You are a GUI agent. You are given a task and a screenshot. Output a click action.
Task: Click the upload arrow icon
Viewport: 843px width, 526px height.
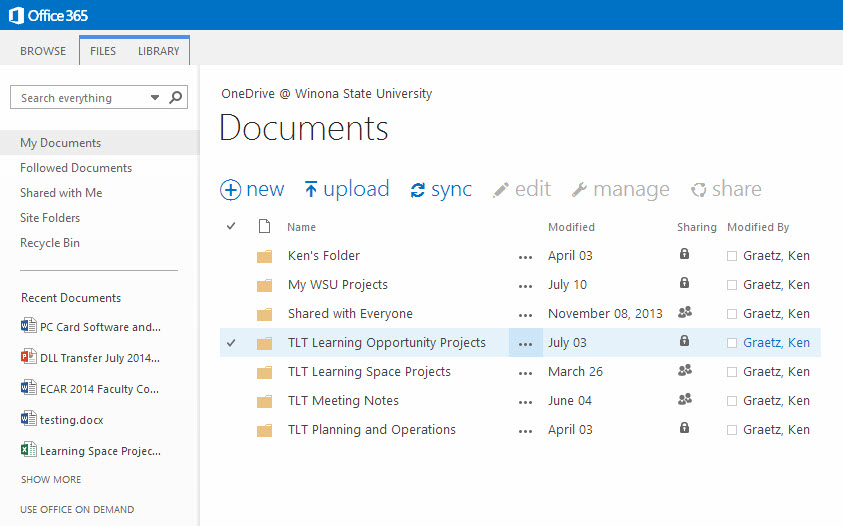coord(310,190)
